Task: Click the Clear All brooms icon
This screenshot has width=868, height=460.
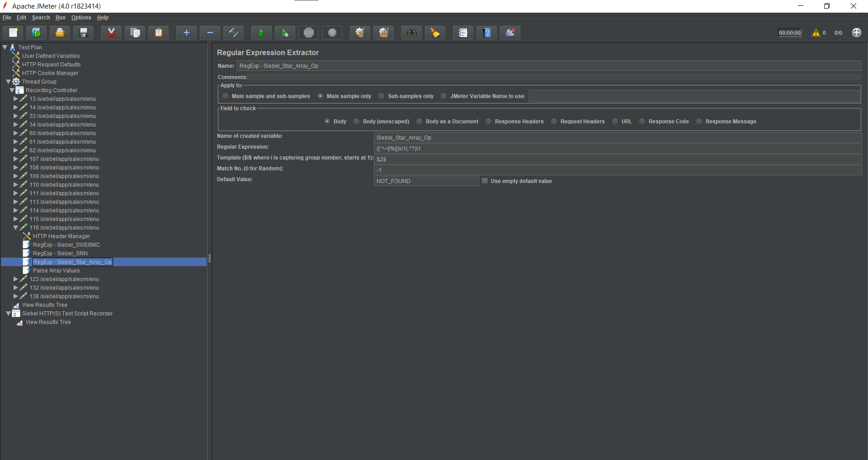Action: 384,33
